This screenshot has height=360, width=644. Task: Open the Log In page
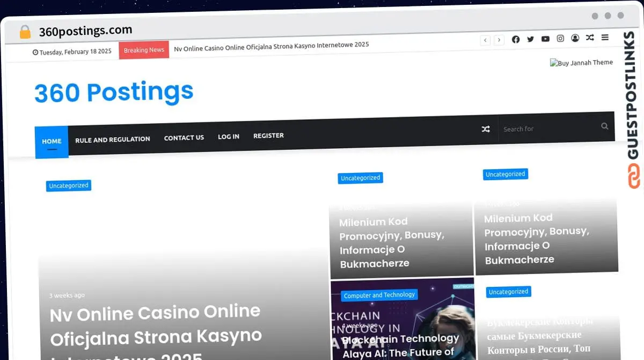coord(229,136)
